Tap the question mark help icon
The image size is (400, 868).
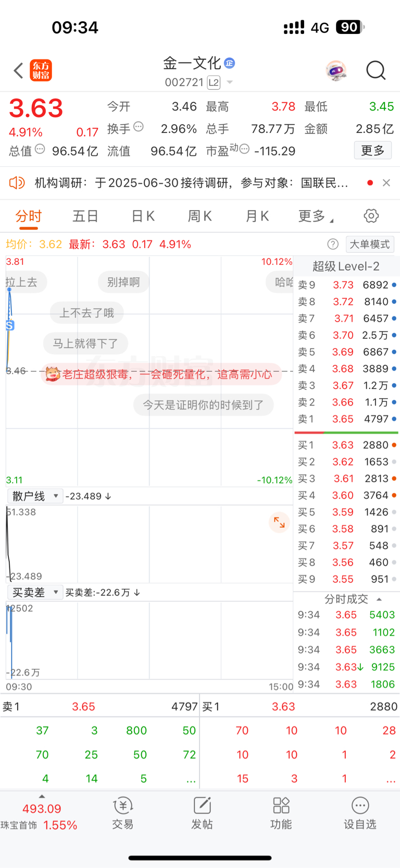point(333,244)
